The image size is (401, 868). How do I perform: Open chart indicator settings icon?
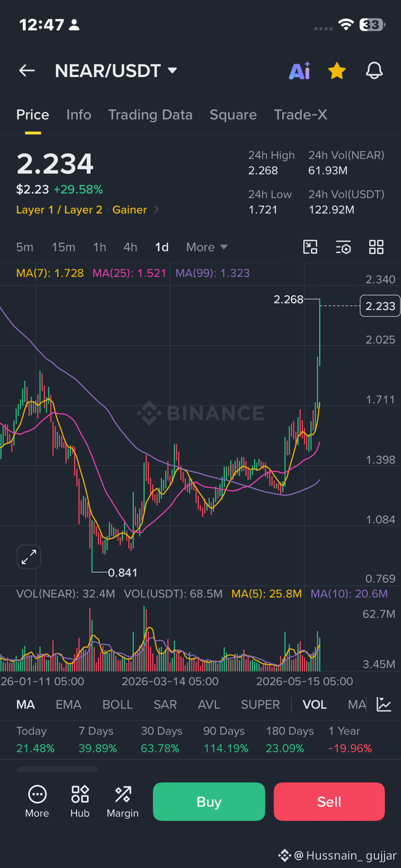coord(343,247)
